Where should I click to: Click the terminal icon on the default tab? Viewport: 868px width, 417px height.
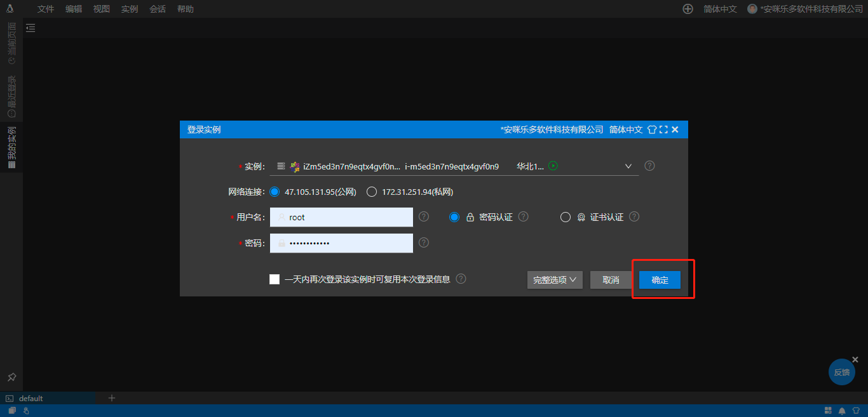(10, 399)
